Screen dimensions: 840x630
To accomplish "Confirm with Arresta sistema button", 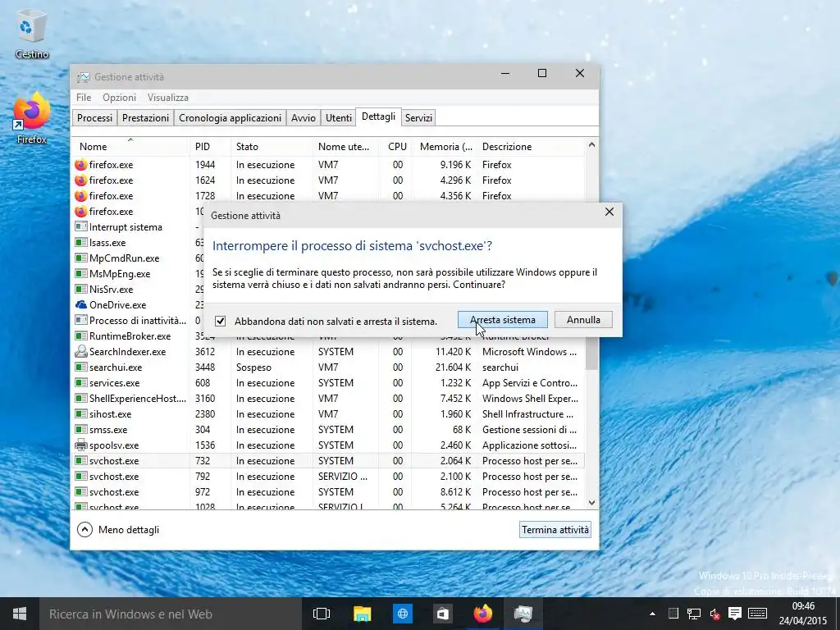I will pyautogui.click(x=503, y=320).
